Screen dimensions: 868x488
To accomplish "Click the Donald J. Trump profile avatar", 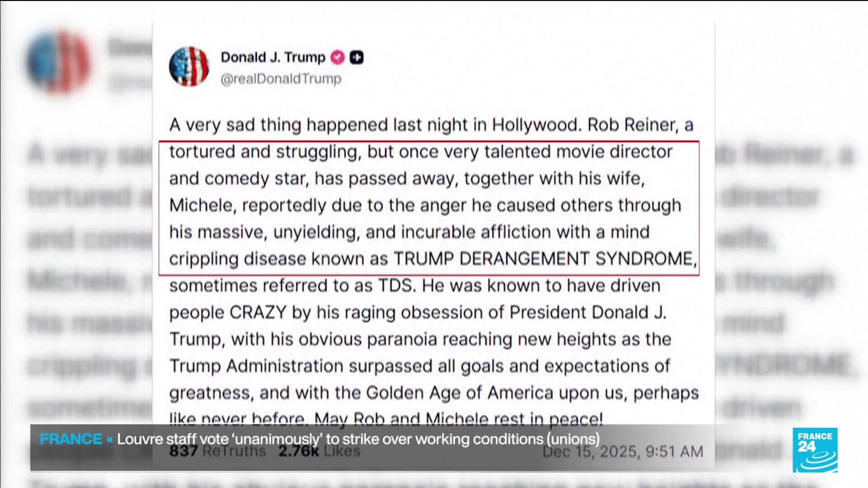I will point(189,66).
